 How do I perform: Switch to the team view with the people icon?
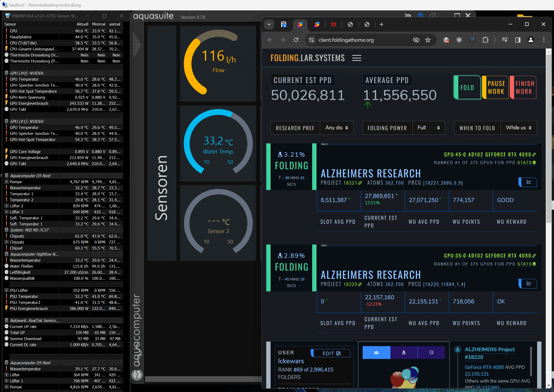pyautogui.click(x=376, y=353)
